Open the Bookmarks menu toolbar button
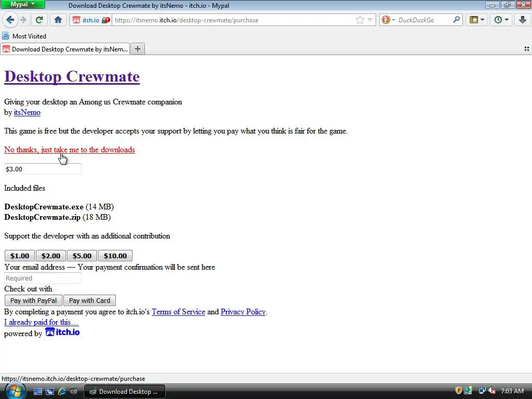 477,20
